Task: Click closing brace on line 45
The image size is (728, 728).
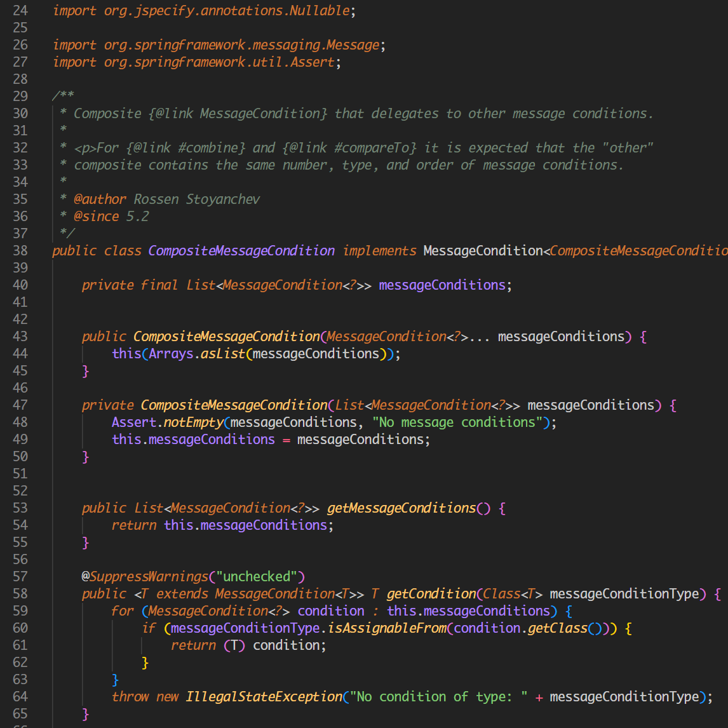Action: 85,371
